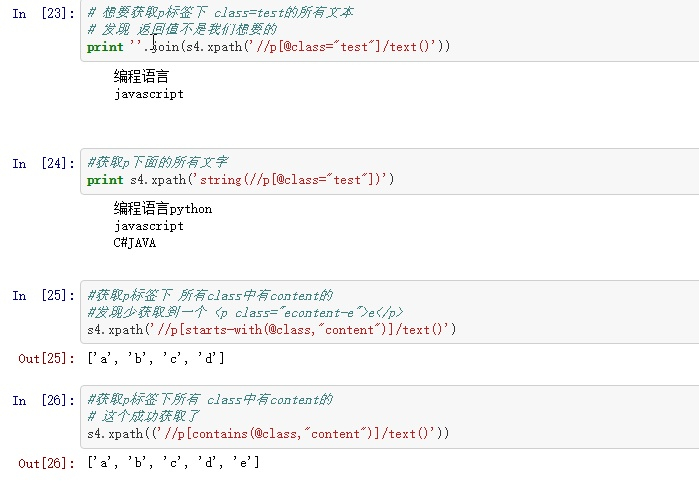Image resolution: width=699 pixels, height=486 pixels.
Task: Click the output list ending in 'e'
Action: [x=173, y=462]
